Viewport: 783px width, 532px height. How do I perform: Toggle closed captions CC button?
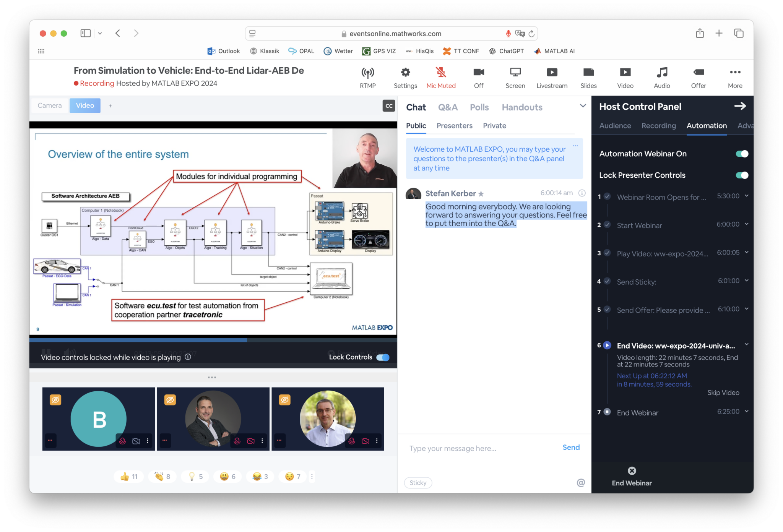tap(389, 106)
